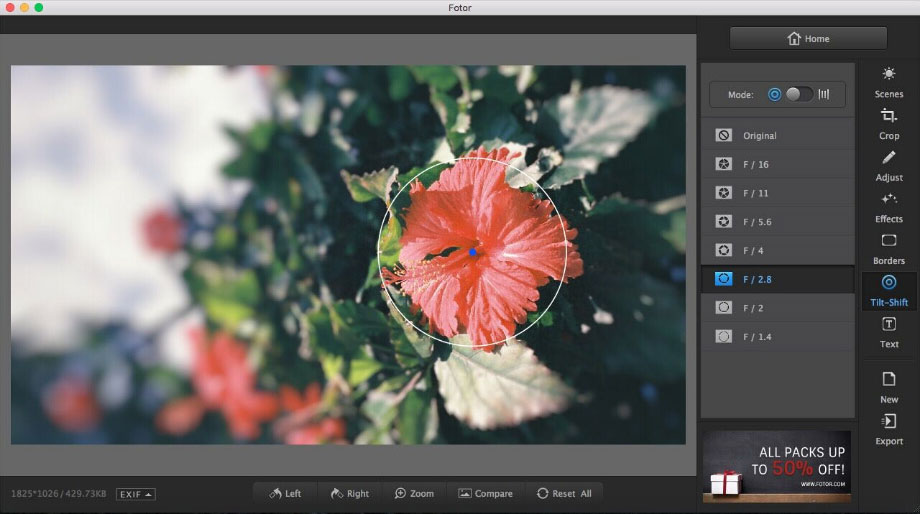Click the blue focus center point
Image resolution: width=920 pixels, height=514 pixels.
coord(472,252)
